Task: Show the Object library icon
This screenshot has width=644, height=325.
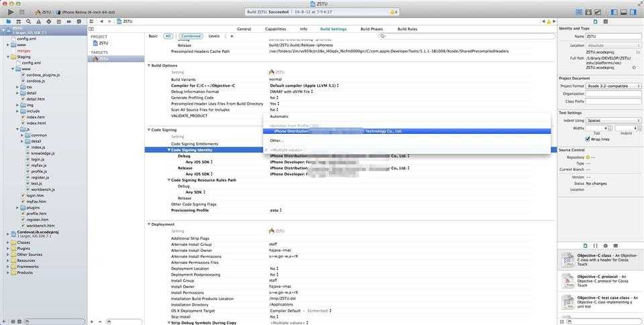Action: click(605, 245)
